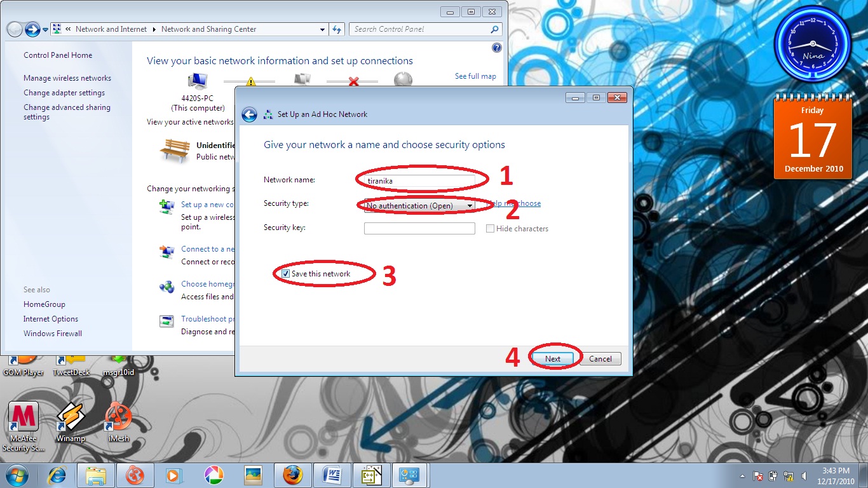Click into Security key field

[x=419, y=228]
